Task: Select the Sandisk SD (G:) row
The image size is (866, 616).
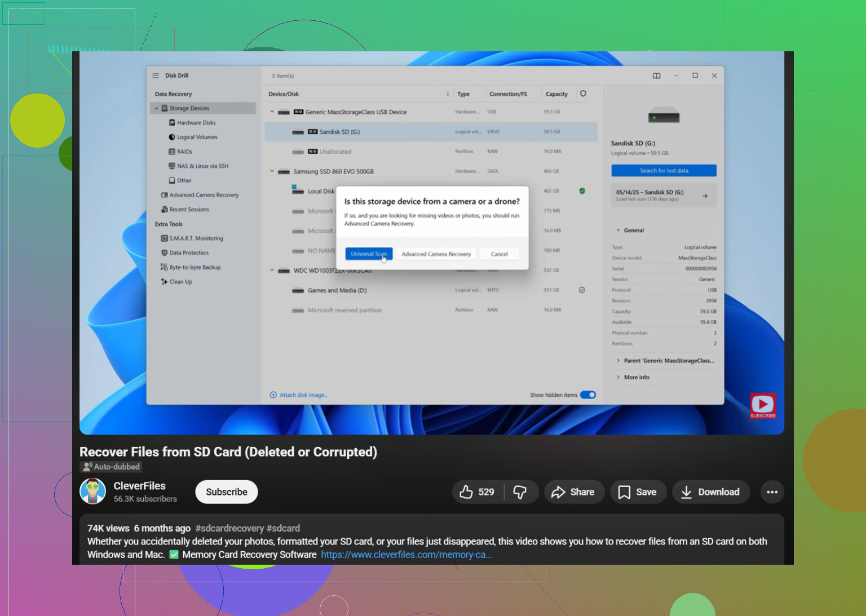Action: coord(431,132)
